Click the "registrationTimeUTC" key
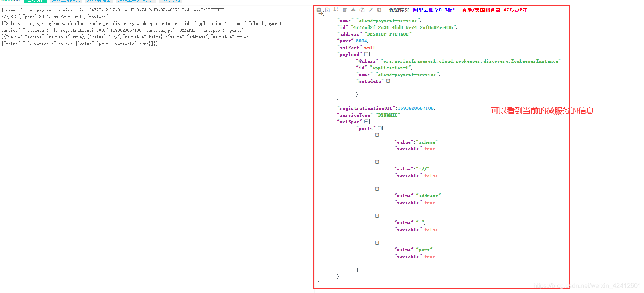 click(x=366, y=108)
